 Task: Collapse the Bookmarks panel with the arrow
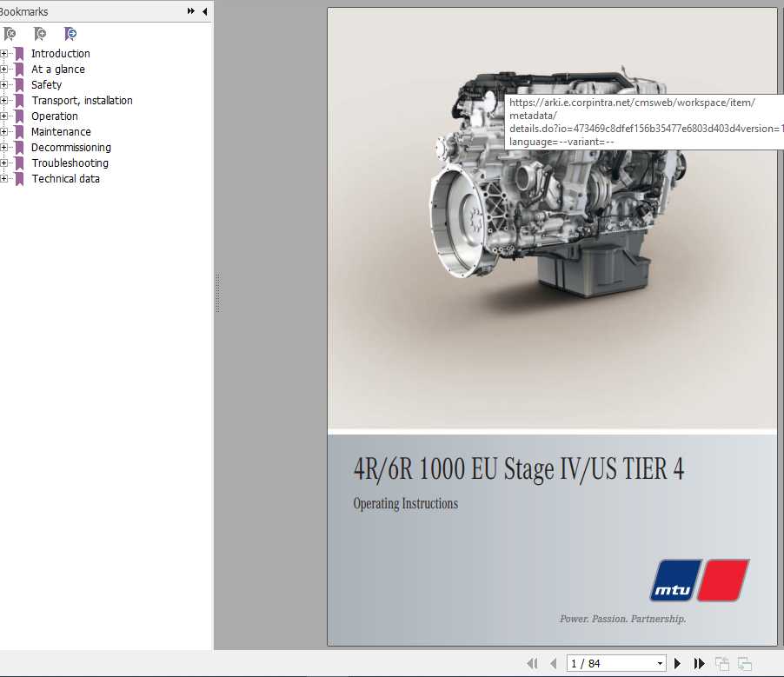(x=203, y=11)
